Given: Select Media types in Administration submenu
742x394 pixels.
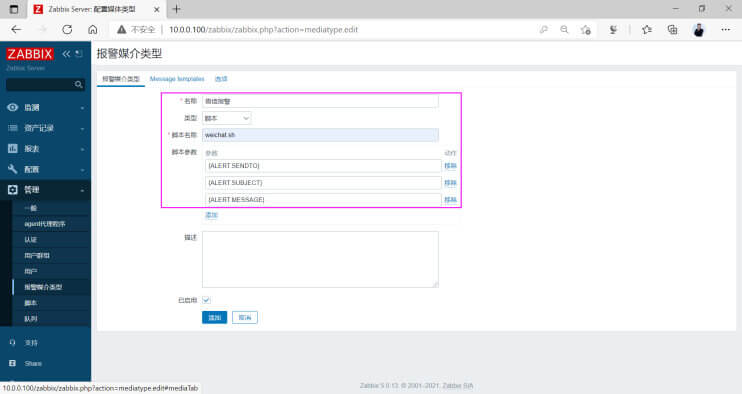Looking at the screenshot, I should 43,287.
